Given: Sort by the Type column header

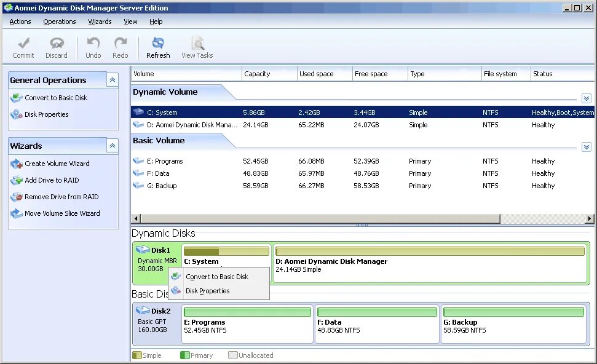Looking at the screenshot, I should 445,74.
